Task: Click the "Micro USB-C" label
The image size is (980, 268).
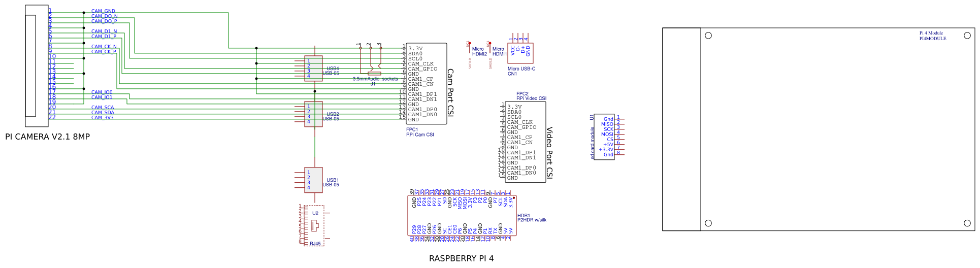Action: point(521,69)
